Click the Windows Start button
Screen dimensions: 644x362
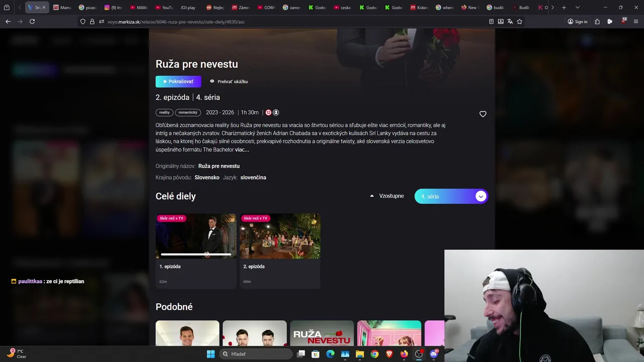pyautogui.click(x=210, y=354)
